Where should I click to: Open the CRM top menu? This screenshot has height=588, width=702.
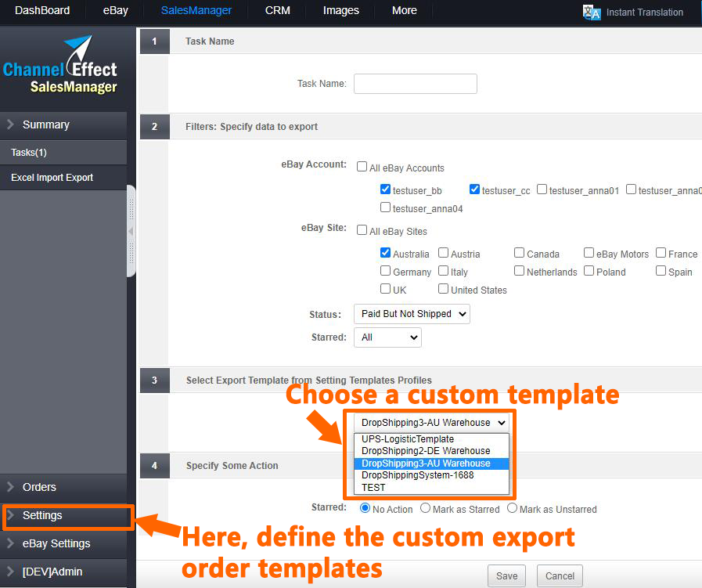click(278, 10)
